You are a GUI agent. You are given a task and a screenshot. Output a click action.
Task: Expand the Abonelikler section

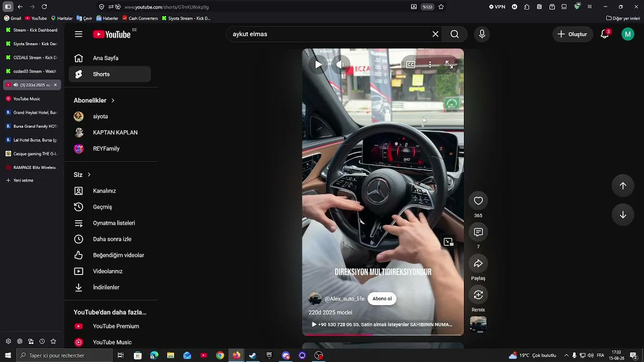point(94,101)
